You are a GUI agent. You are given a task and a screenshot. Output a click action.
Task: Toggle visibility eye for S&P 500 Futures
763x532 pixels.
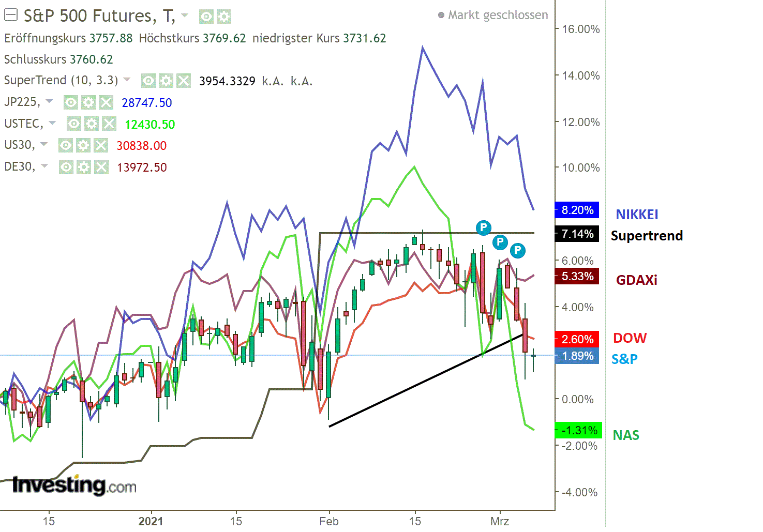click(x=206, y=17)
